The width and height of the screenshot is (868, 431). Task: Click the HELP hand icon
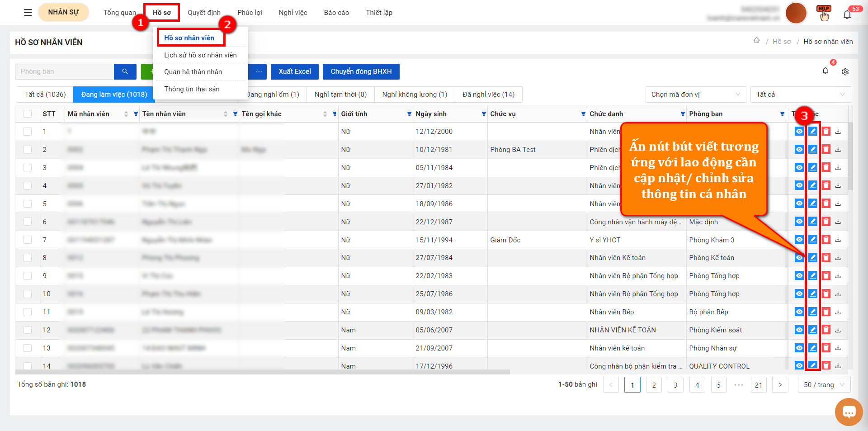[x=824, y=13]
